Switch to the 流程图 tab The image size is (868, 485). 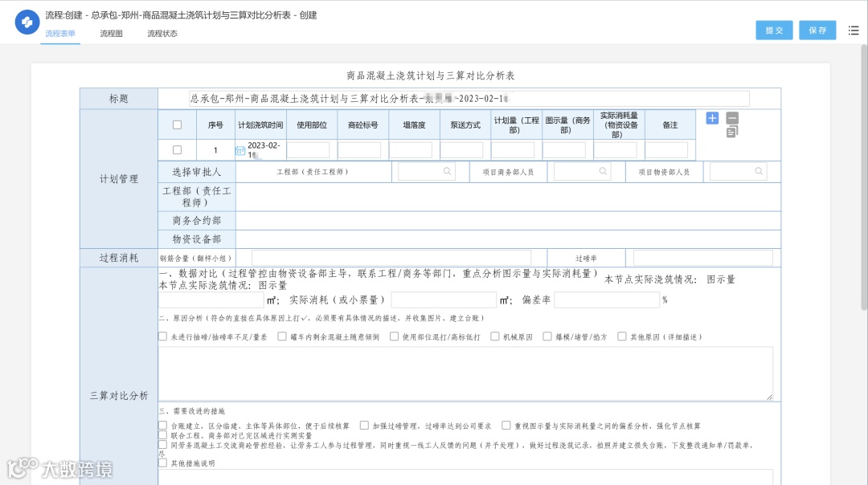click(x=111, y=33)
